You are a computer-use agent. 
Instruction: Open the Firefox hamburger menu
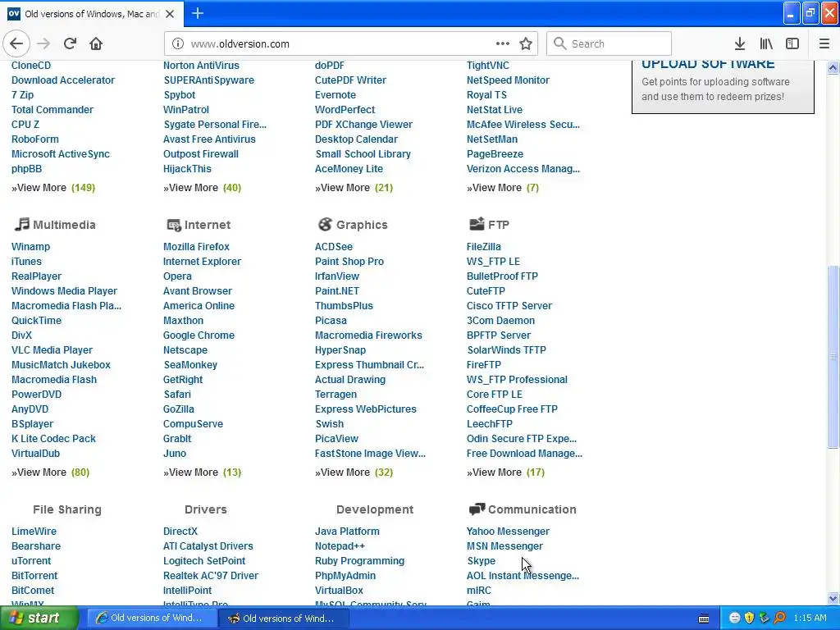[x=824, y=44]
